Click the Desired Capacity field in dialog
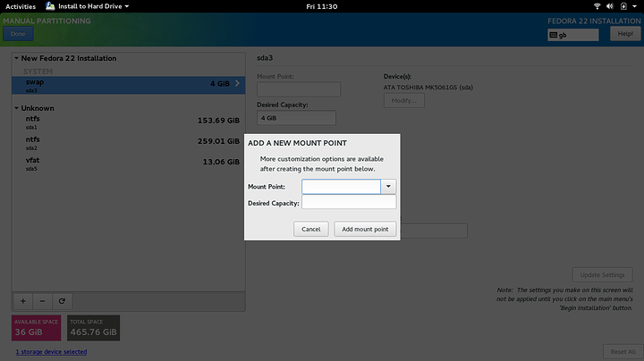The height and width of the screenshot is (361, 644). click(349, 203)
